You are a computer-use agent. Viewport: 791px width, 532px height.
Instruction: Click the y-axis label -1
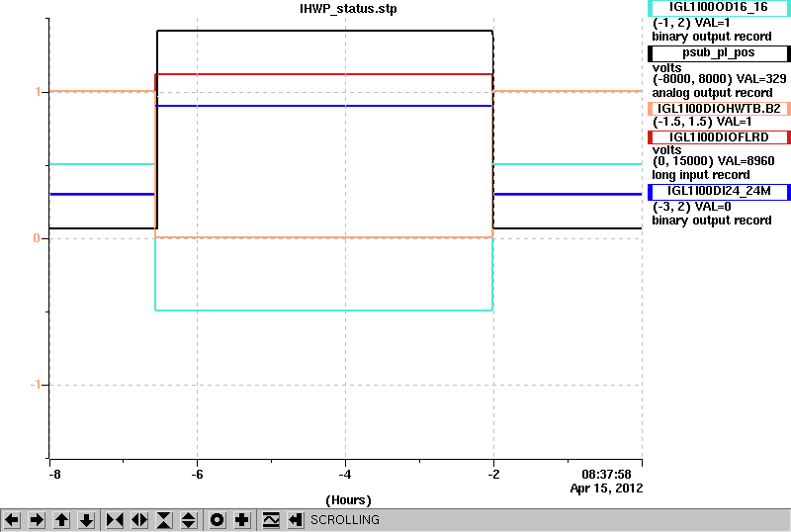click(36, 385)
